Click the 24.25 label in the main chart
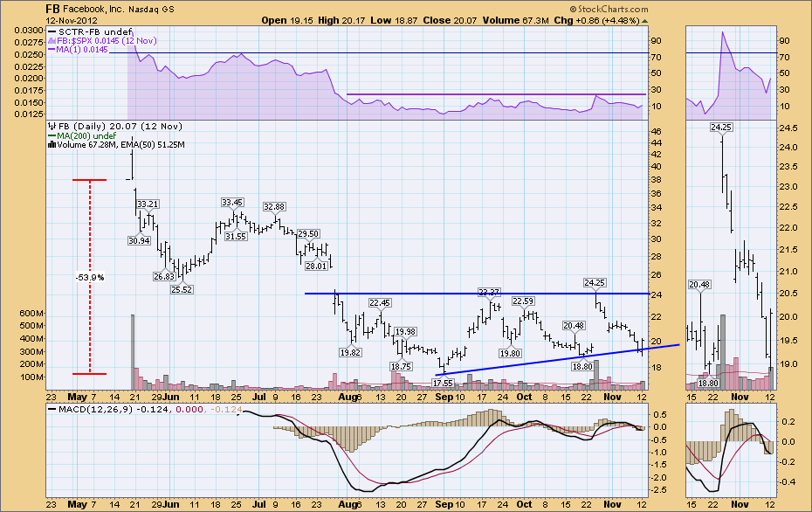 point(595,282)
